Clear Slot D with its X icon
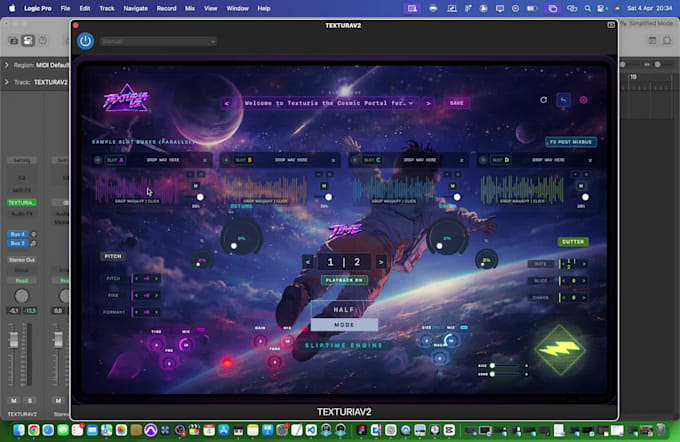This screenshot has width=680, height=442. tap(590, 160)
